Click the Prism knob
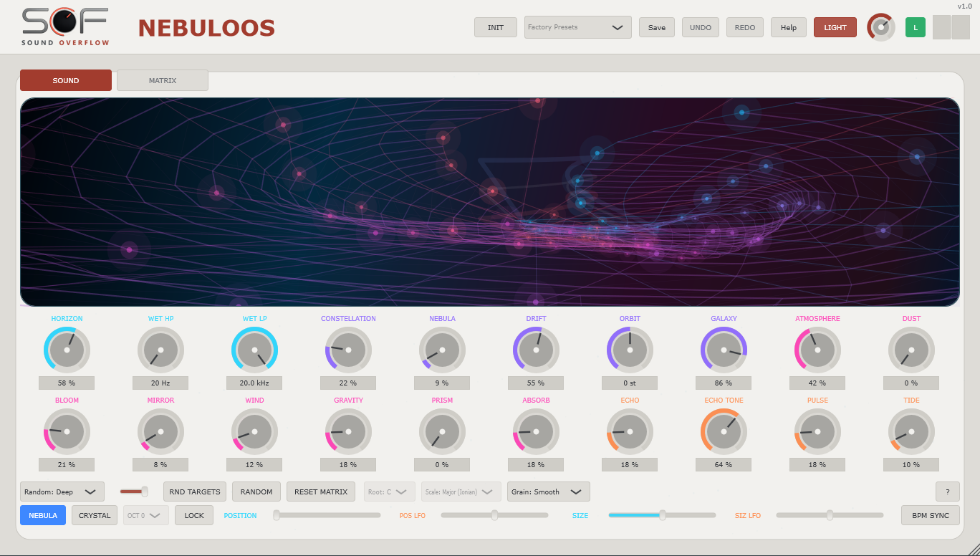Screen dimensions: 980x556 442,432
